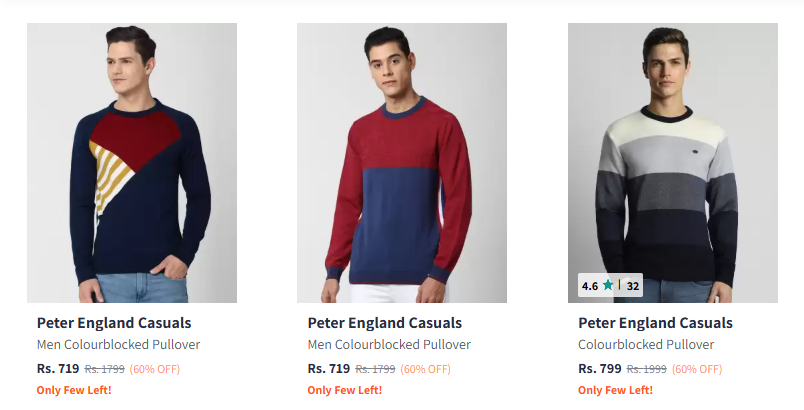804x410 pixels.
Task: Click first product's Only Few Left! label
Action: point(74,390)
